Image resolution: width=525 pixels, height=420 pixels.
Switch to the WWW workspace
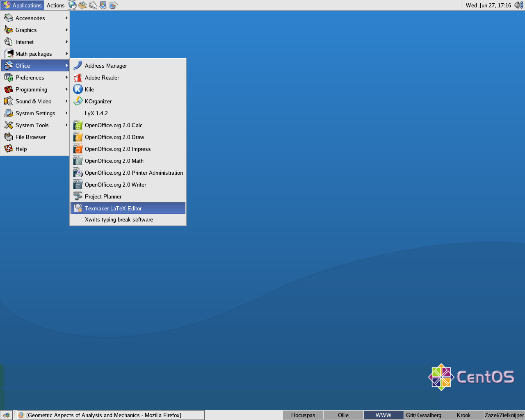coord(383,415)
